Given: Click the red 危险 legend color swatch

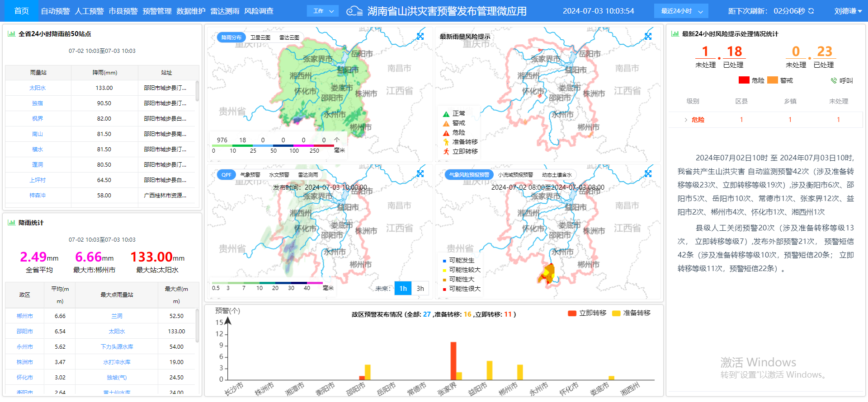Looking at the screenshot, I should [744, 80].
